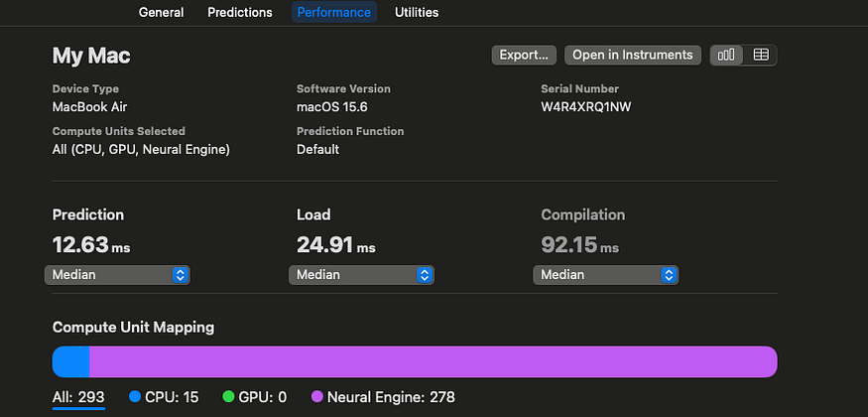
Task: Open the Predictions tab
Action: pyautogui.click(x=240, y=12)
